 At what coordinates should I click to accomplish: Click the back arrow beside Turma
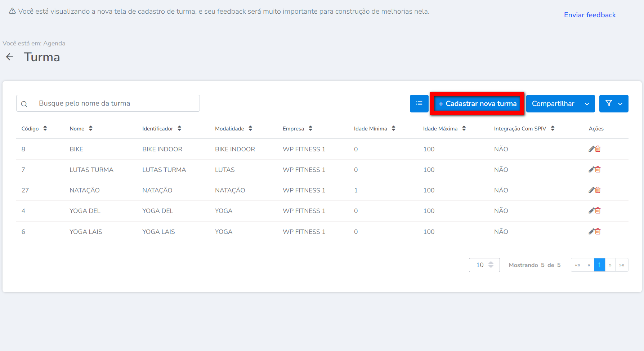coord(10,57)
